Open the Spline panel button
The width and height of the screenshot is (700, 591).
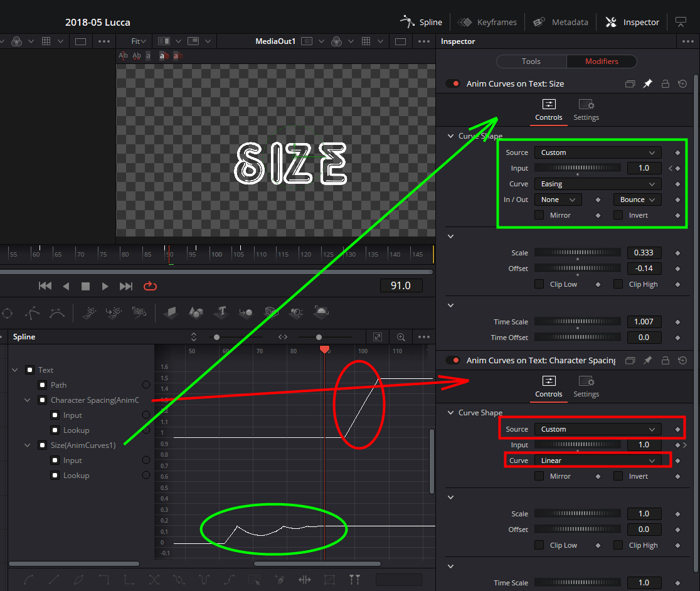point(421,22)
